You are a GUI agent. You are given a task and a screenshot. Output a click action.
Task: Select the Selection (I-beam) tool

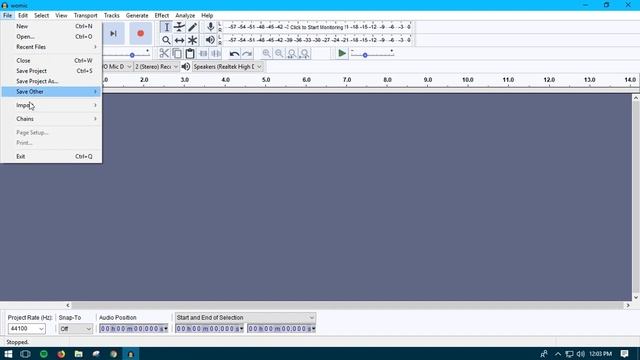(x=166, y=27)
